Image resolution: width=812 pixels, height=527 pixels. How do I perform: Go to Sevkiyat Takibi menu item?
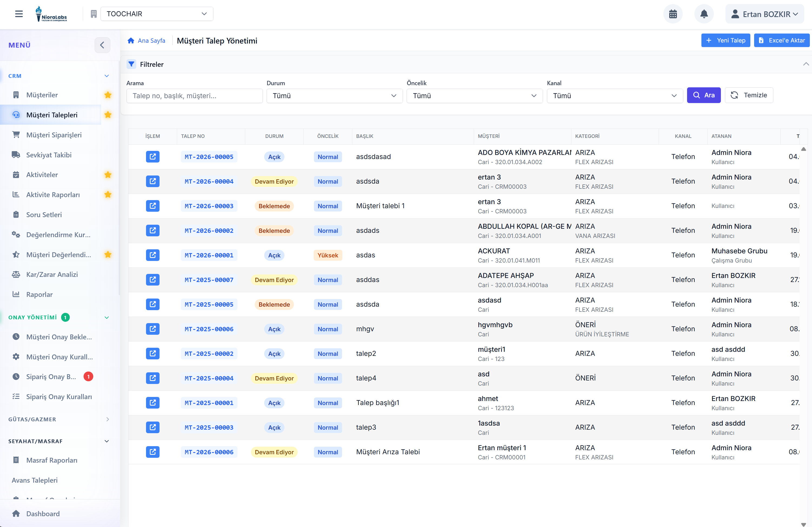49,155
